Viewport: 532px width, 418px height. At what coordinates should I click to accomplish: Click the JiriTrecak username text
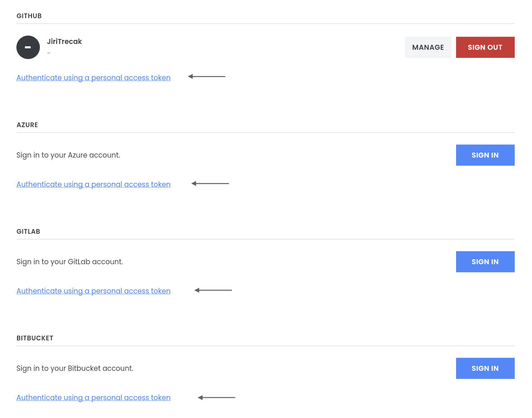pyautogui.click(x=64, y=42)
